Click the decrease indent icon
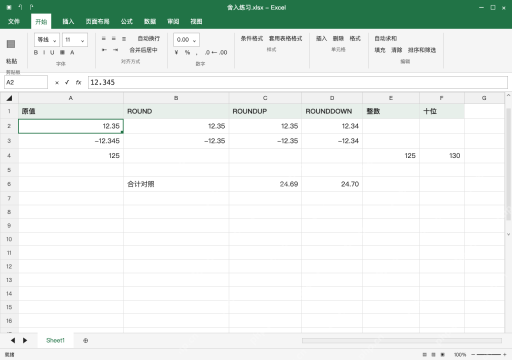512x360 pixels. pyautogui.click(x=104, y=50)
